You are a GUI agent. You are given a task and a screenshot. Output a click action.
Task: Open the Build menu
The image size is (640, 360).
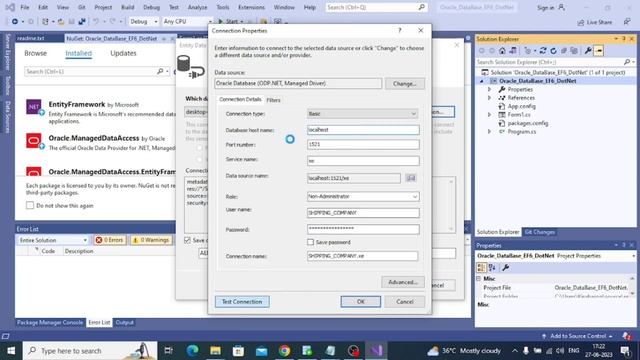coord(127,7)
